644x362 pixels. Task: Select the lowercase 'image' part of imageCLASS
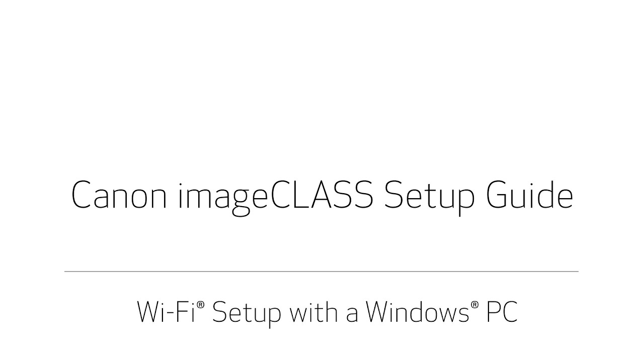click(x=222, y=198)
